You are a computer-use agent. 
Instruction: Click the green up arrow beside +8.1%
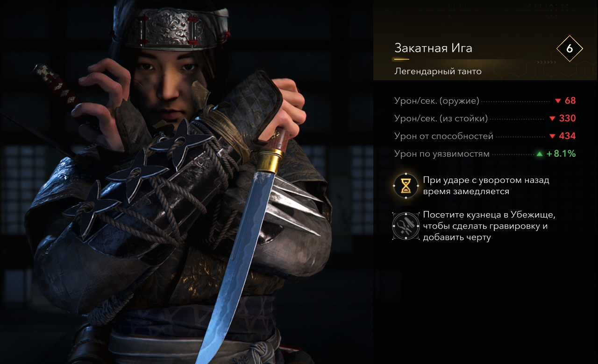coord(540,154)
